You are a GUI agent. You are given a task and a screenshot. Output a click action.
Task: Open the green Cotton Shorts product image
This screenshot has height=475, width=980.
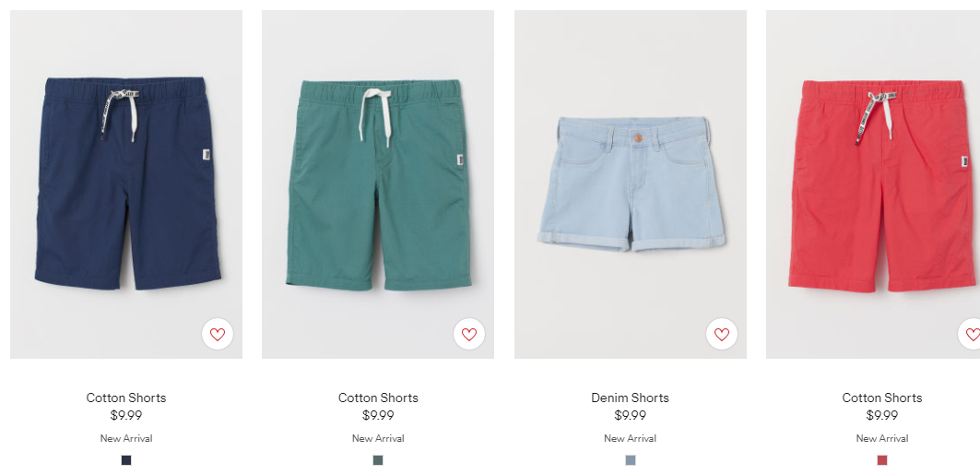click(378, 184)
